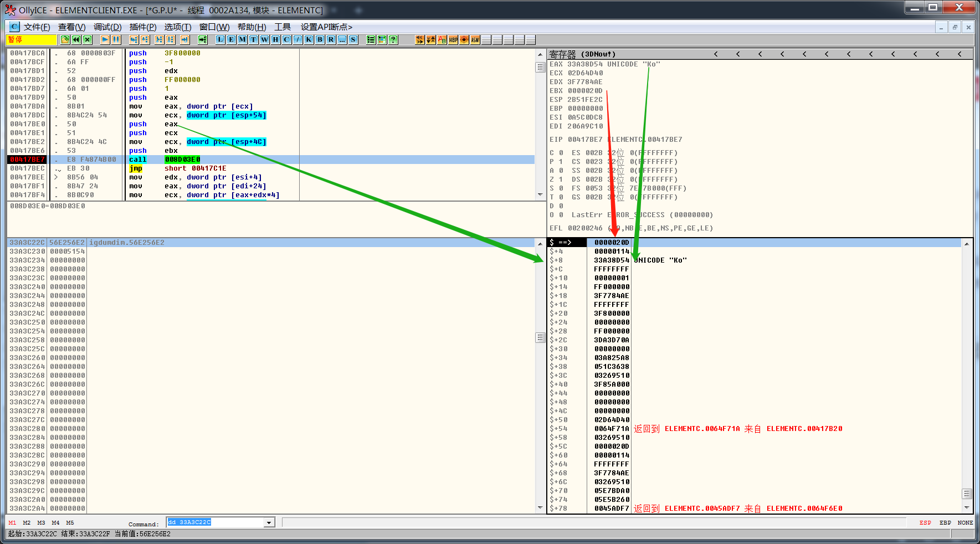Open the Patches window with slash button
This screenshot has width=980, height=544.
point(298,39)
